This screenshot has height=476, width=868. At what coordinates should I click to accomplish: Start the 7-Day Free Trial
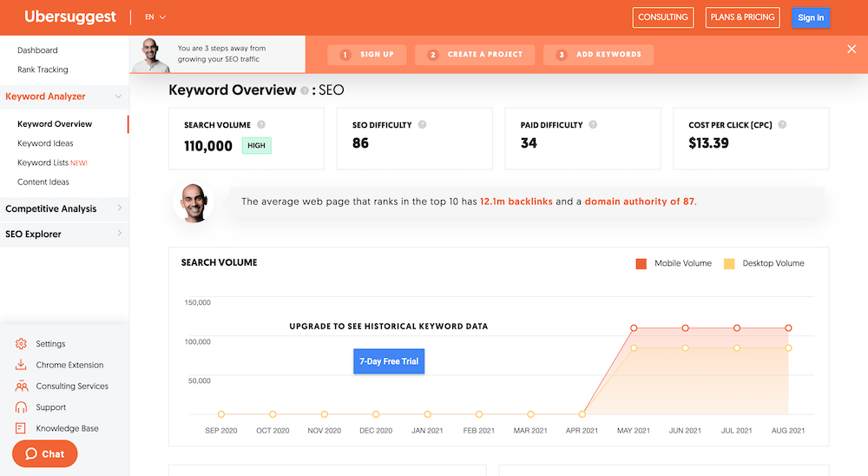(389, 361)
